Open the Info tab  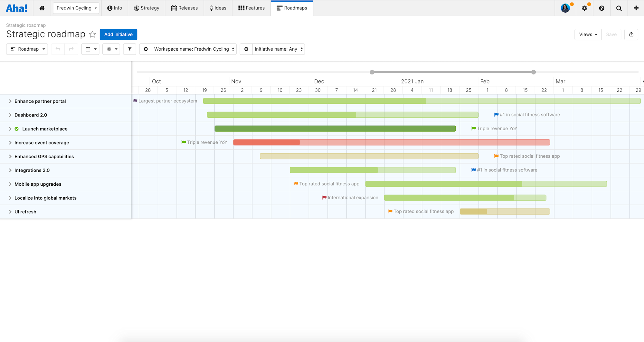pos(115,8)
